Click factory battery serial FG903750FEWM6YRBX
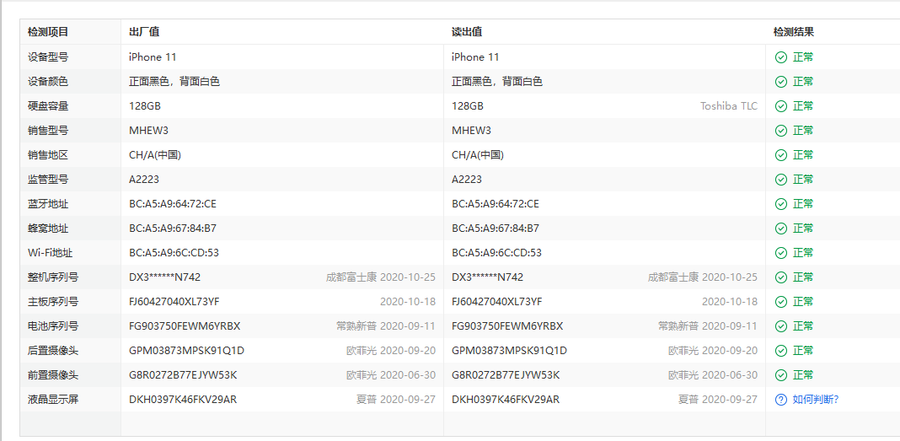 (185, 326)
